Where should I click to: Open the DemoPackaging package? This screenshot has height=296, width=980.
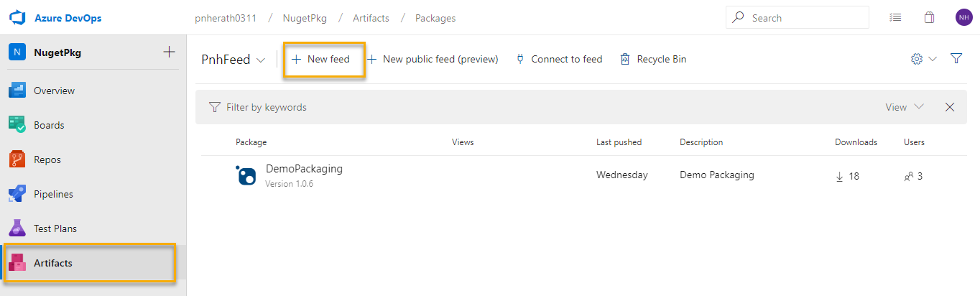click(x=304, y=170)
